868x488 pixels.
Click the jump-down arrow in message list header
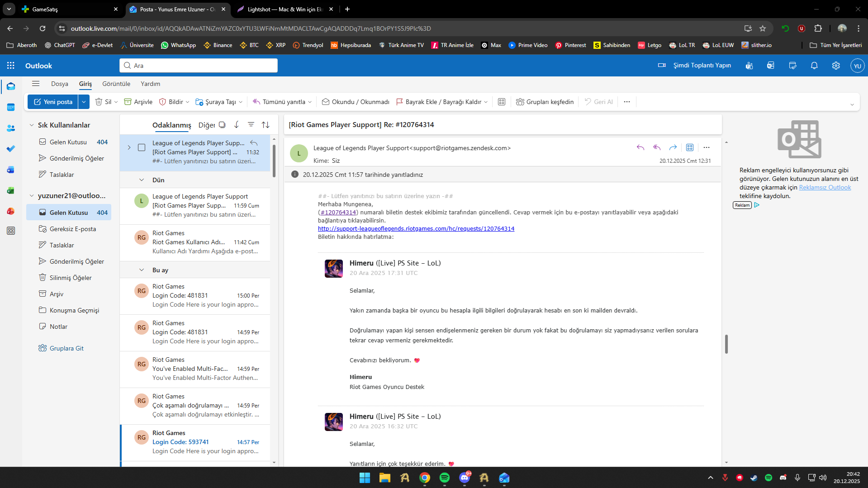click(x=237, y=124)
